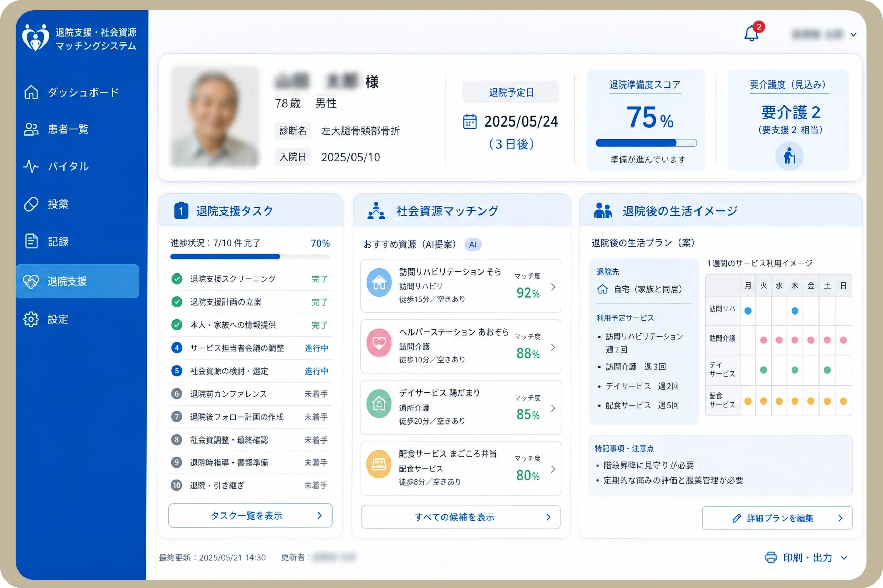Click the patient photo thumbnail
This screenshot has width=883, height=588.
[x=214, y=116]
